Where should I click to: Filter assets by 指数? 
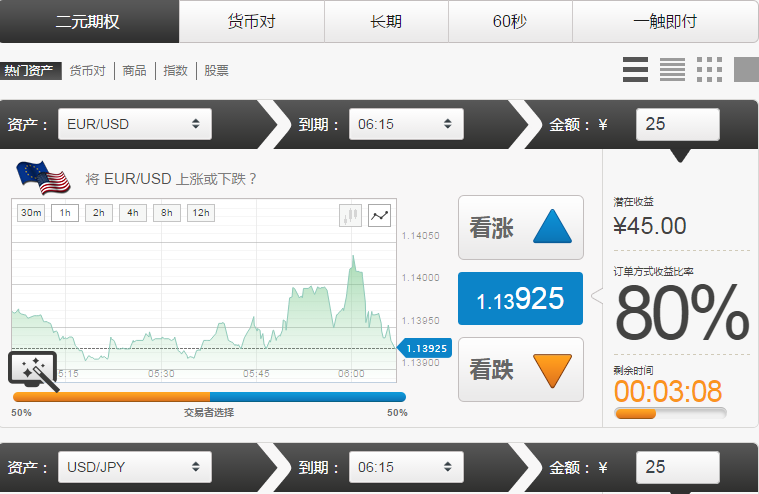click(x=175, y=71)
